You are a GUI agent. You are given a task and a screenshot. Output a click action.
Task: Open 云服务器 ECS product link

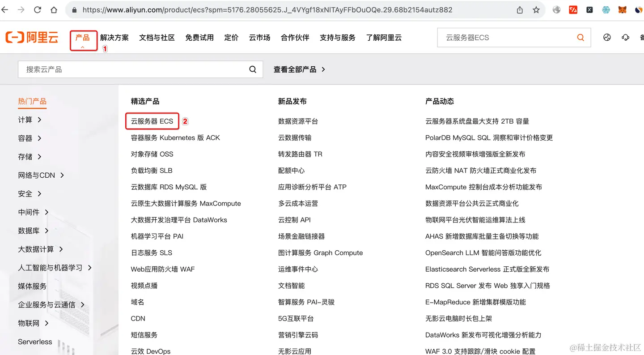(x=152, y=121)
